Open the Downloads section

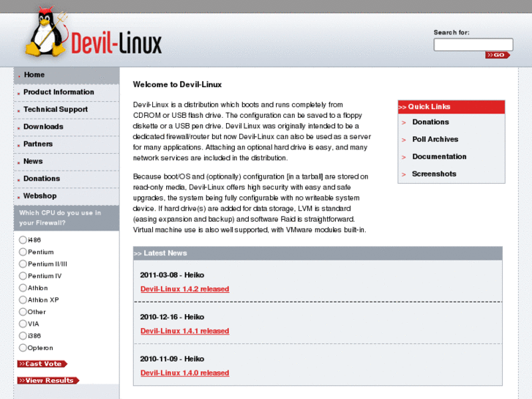43,127
